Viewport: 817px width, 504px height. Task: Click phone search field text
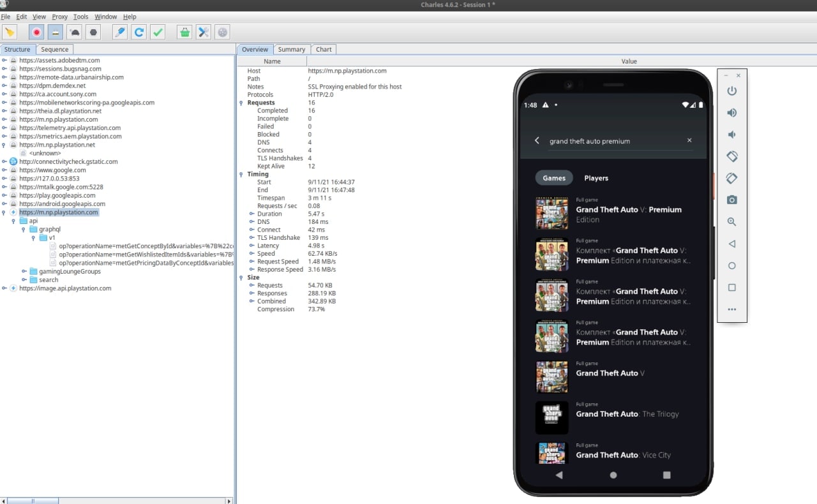(x=590, y=141)
